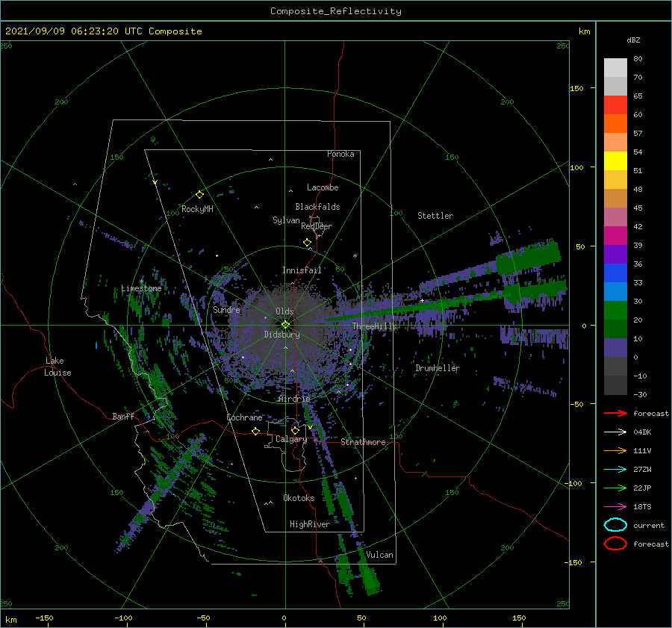Click the Didsbury label

click(282, 335)
